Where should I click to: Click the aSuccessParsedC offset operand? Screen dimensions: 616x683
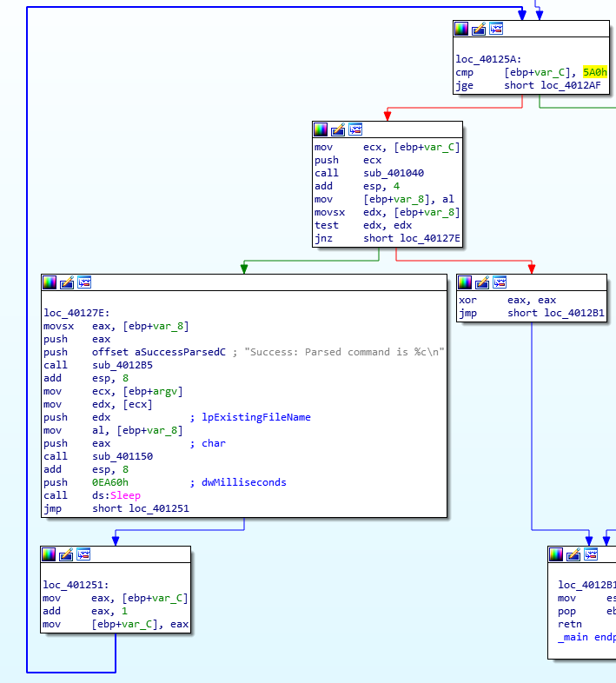point(181,352)
